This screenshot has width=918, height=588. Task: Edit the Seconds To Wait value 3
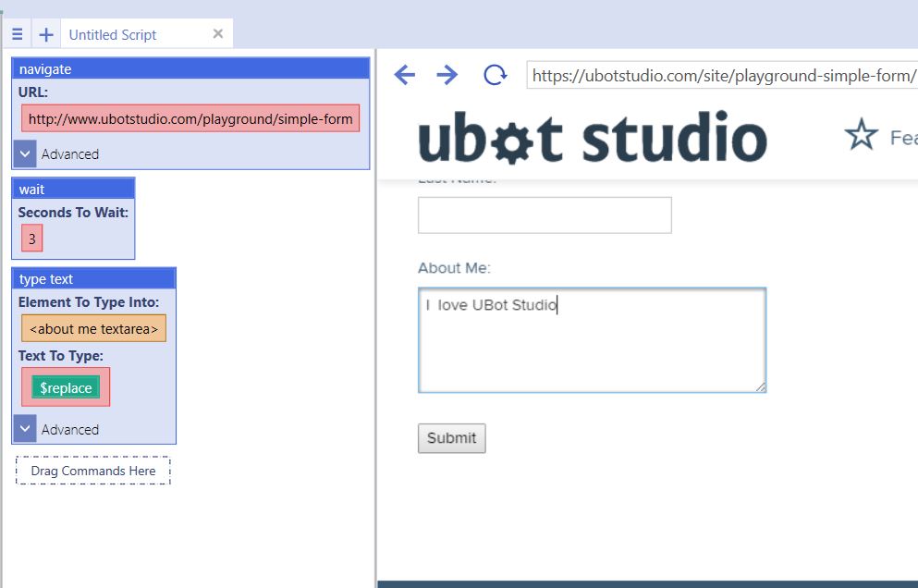tap(32, 239)
